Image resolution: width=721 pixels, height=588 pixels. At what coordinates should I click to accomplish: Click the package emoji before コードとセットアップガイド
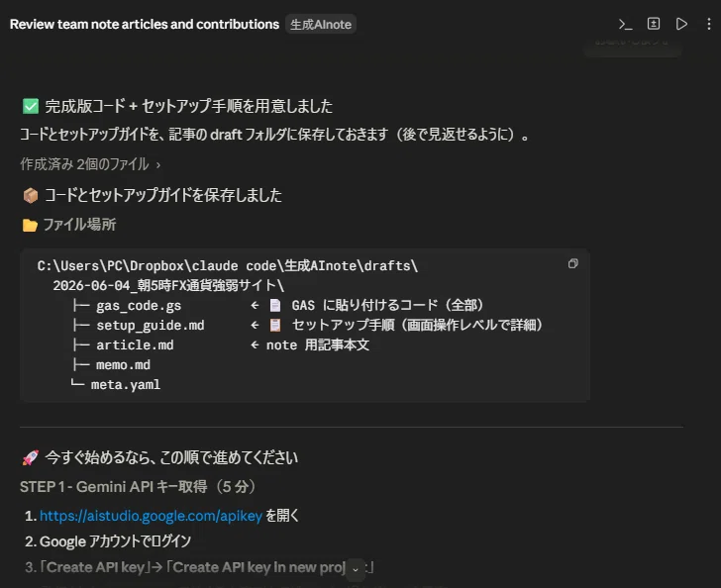(x=31, y=195)
